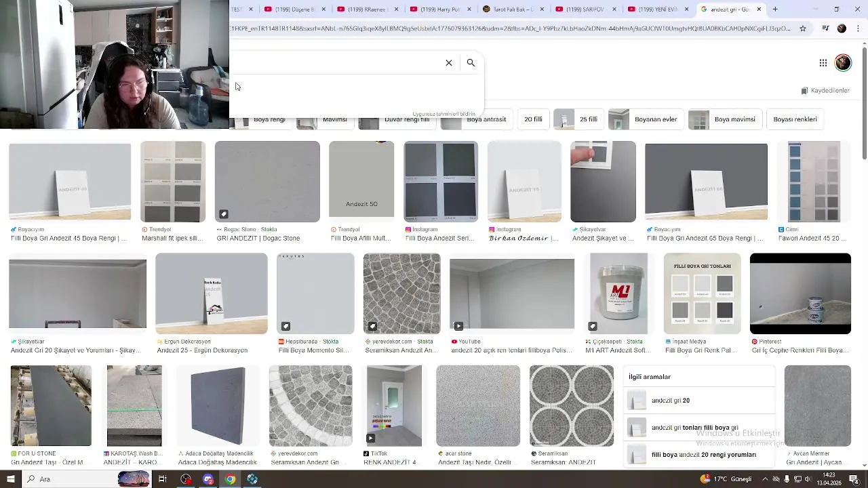Open the Andezit 25 Ergün Dekorasyon image

click(212, 293)
